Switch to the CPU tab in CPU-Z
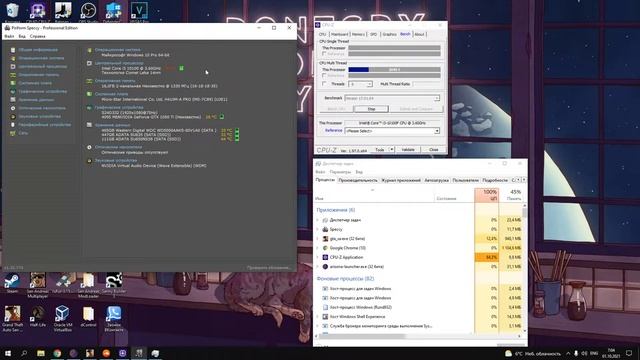Image resolution: width=640 pixels, height=360 pixels. tap(322, 34)
